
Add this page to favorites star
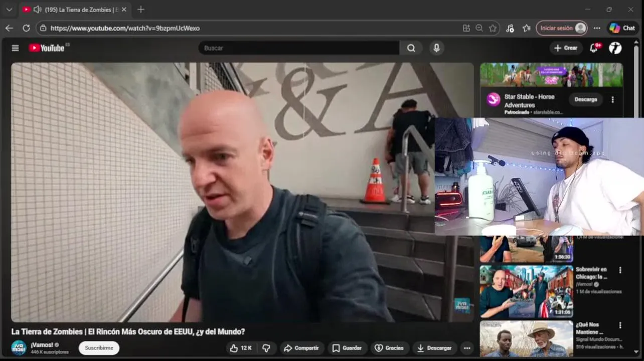tap(493, 28)
